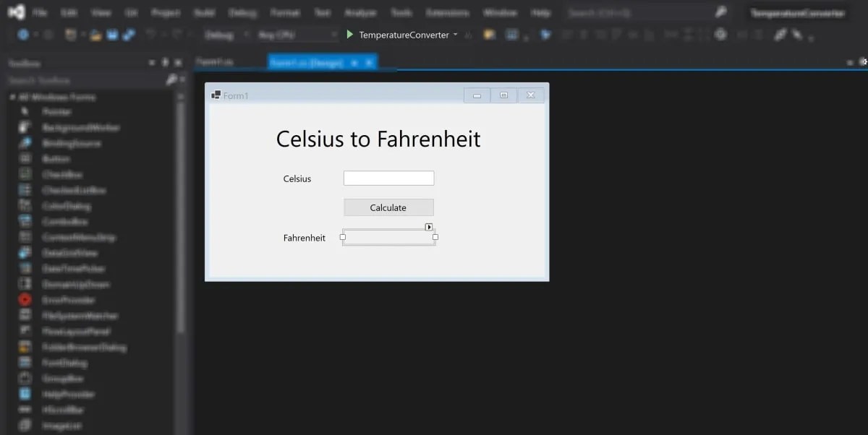The height and width of the screenshot is (435, 868).
Task: Click the Toolbox search magnifier icon
Action: click(x=172, y=79)
